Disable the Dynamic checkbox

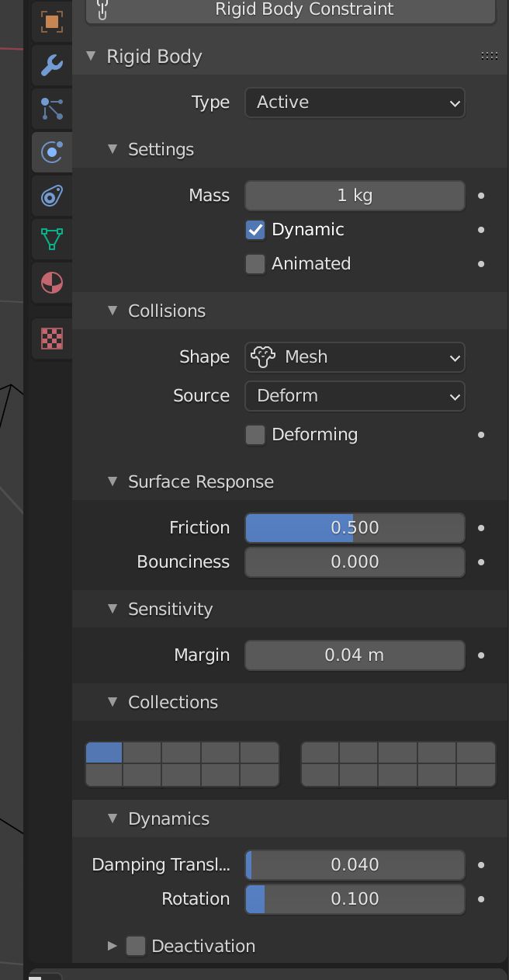pos(255,230)
